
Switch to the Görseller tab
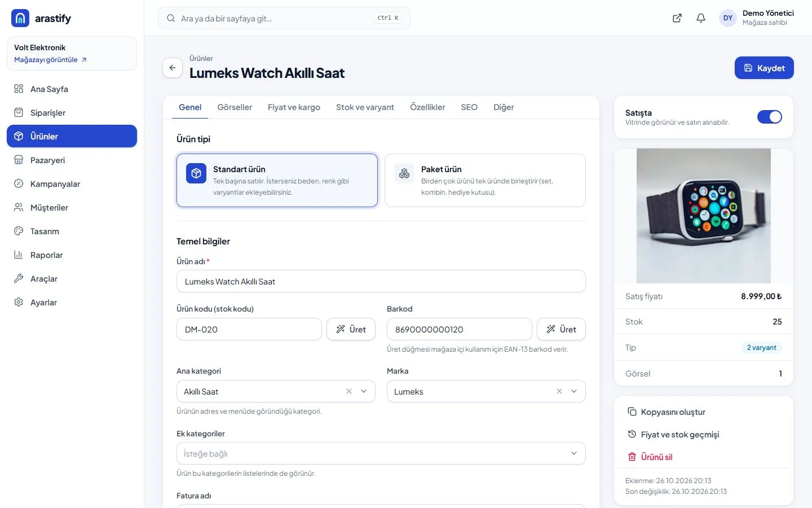235,107
